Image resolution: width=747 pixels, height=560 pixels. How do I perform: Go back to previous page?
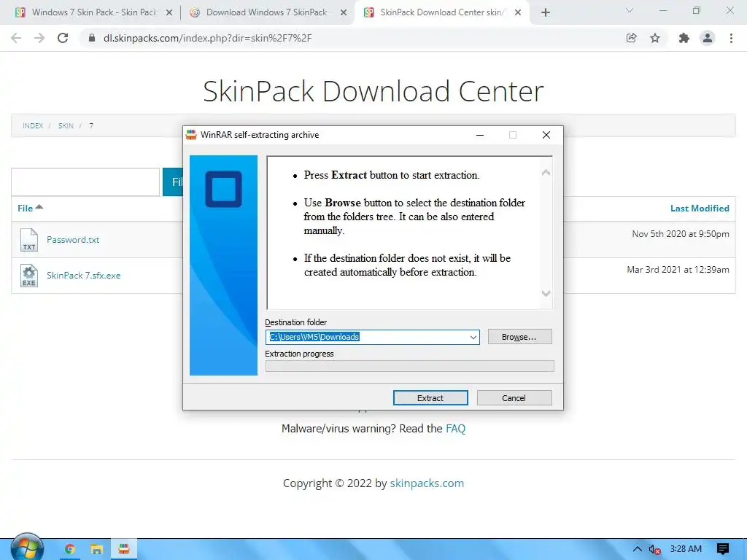16,38
